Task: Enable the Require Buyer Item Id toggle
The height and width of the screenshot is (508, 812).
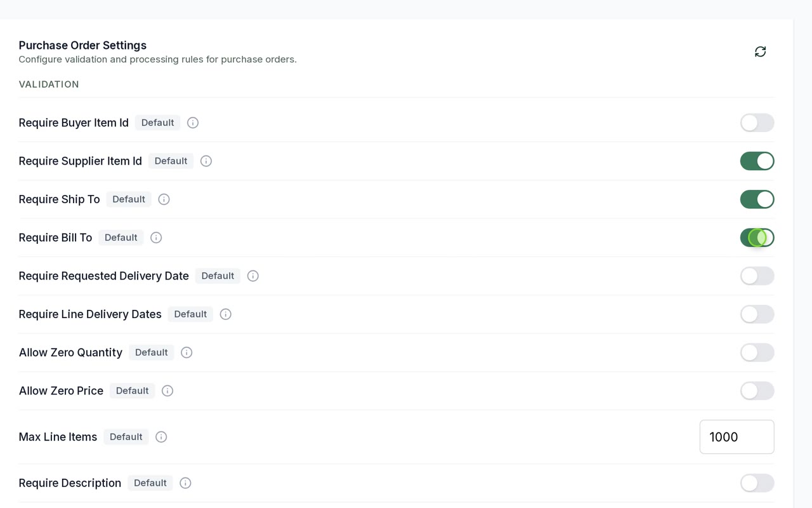Action: pyautogui.click(x=757, y=123)
